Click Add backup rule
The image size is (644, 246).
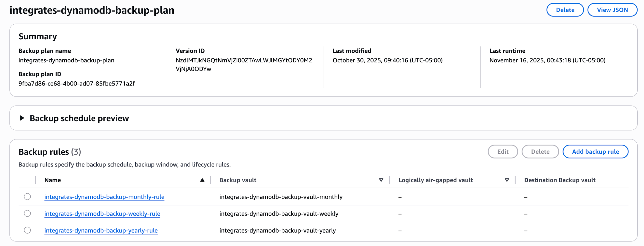point(595,152)
